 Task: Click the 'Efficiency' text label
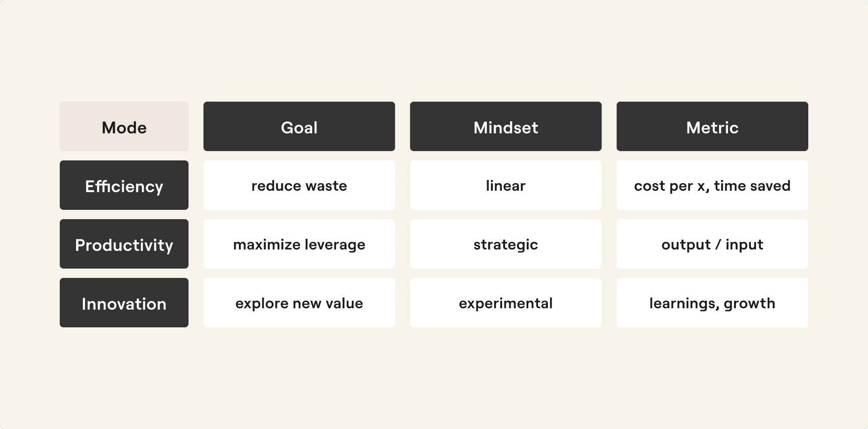tap(124, 187)
